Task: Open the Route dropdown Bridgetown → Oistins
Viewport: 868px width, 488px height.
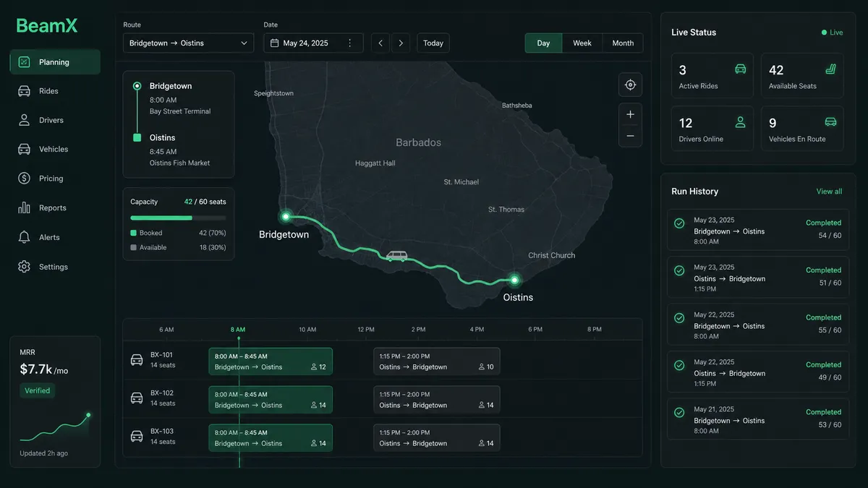Action: [x=188, y=43]
